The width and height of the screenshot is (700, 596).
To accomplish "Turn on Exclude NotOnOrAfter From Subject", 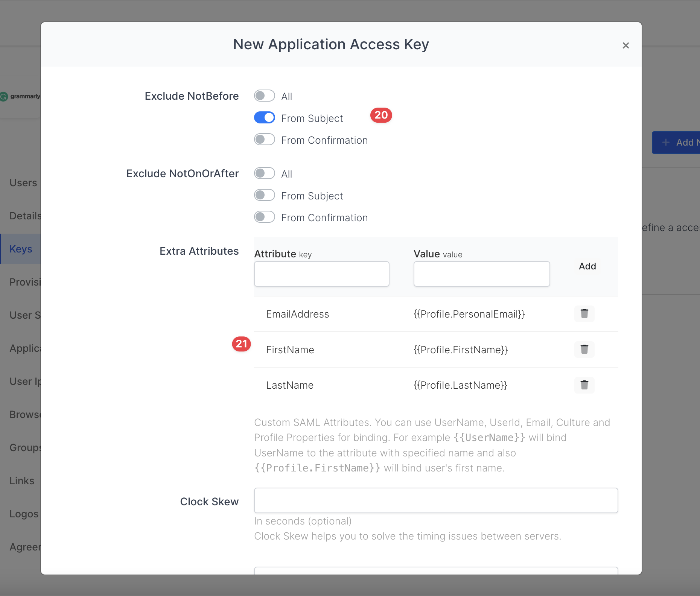I will click(x=265, y=195).
